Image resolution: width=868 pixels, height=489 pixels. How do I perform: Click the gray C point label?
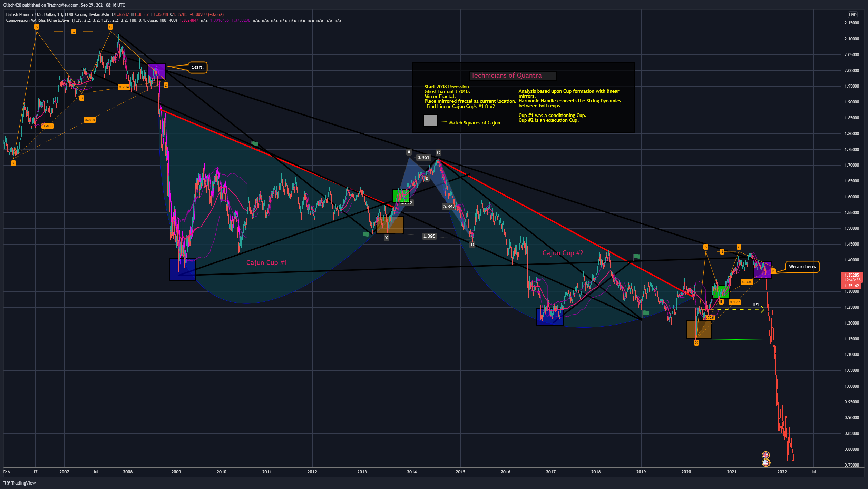click(x=438, y=153)
